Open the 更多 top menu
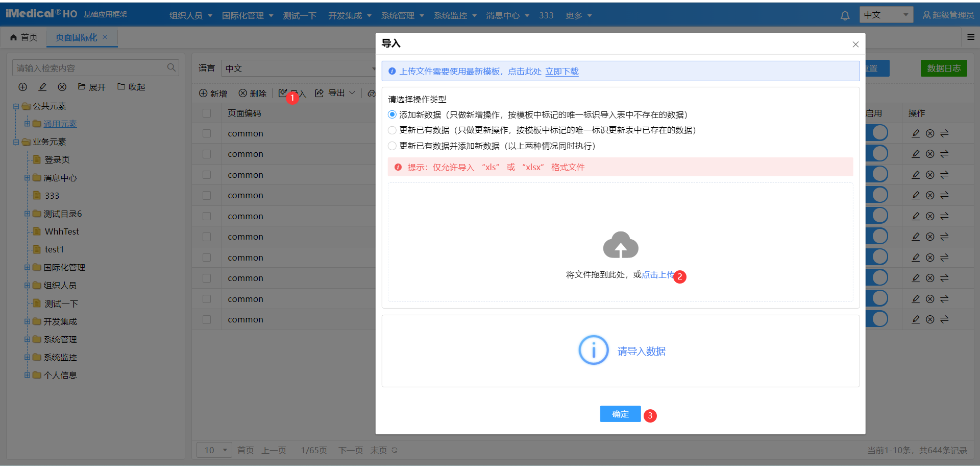 point(579,15)
